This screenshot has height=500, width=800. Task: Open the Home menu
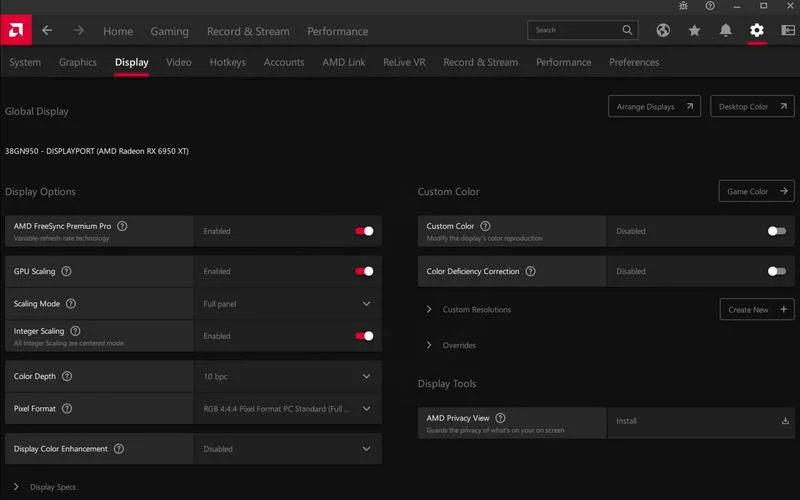coord(118,31)
